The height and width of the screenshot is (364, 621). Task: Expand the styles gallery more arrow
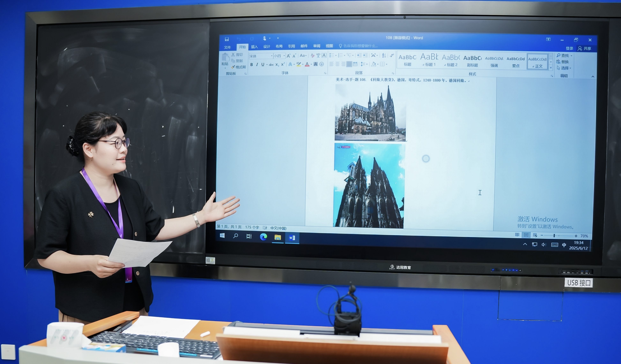[x=551, y=68]
